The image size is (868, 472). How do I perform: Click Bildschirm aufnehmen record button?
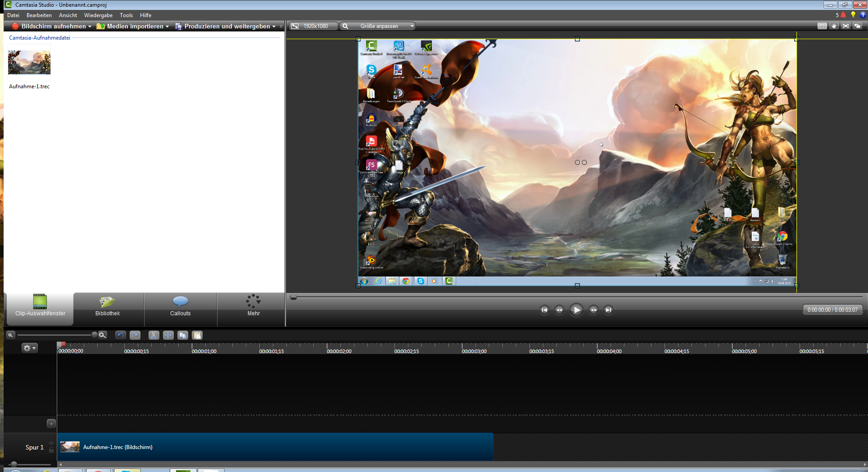[49, 26]
